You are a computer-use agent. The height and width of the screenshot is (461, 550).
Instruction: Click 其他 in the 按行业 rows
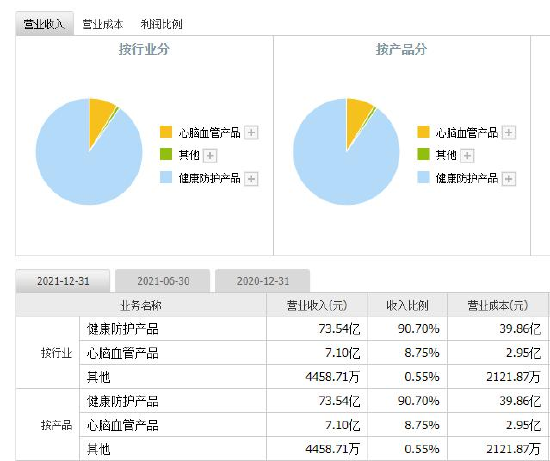[98, 377]
